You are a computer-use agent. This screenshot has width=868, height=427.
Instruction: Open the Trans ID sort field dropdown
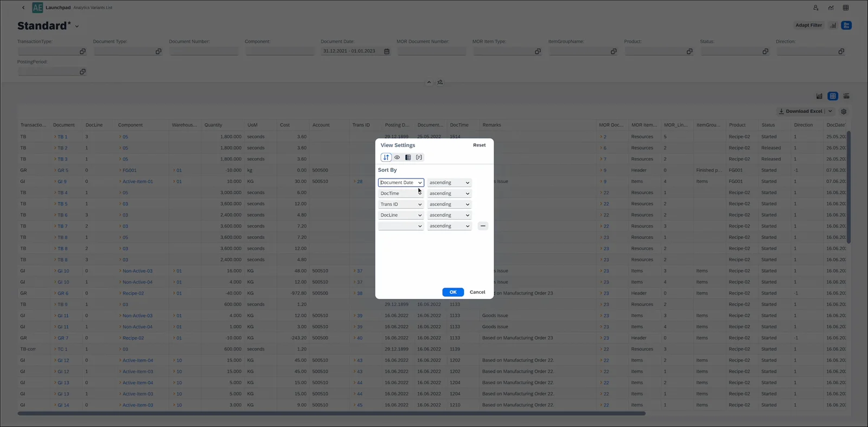click(x=401, y=205)
